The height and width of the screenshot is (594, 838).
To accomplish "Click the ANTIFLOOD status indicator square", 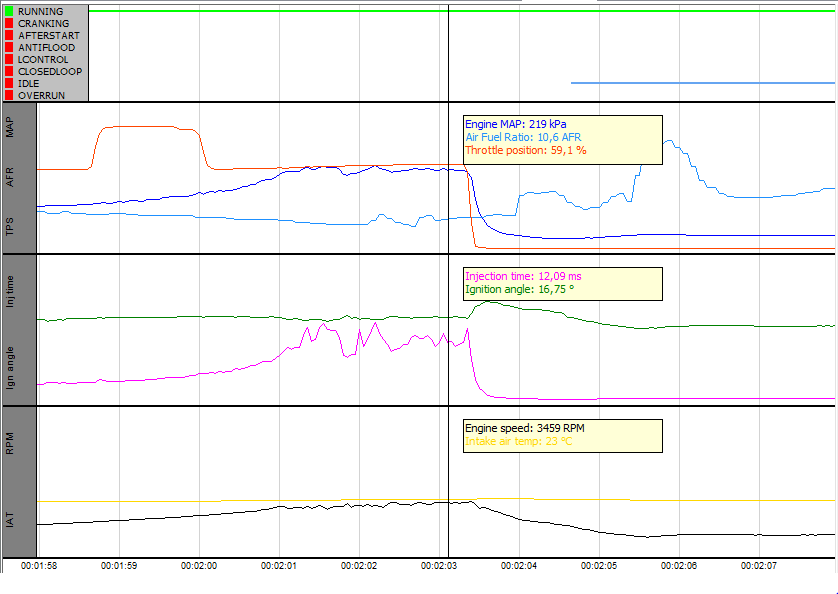I will [9, 47].
